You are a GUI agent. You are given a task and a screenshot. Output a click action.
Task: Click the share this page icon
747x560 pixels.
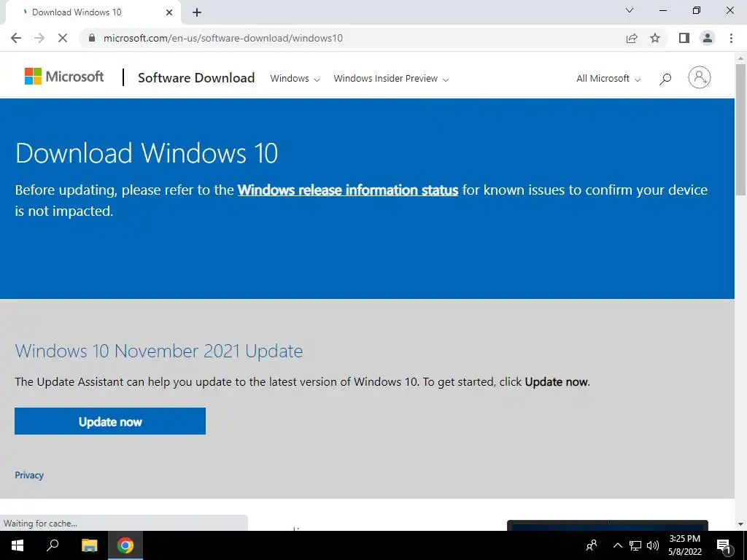pyautogui.click(x=632, y=38)
